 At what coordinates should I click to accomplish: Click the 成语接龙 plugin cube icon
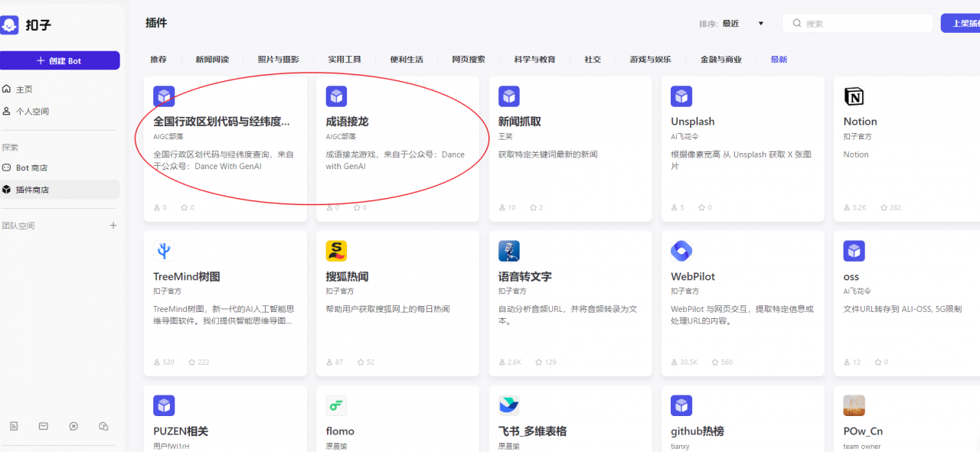[336, 96]
